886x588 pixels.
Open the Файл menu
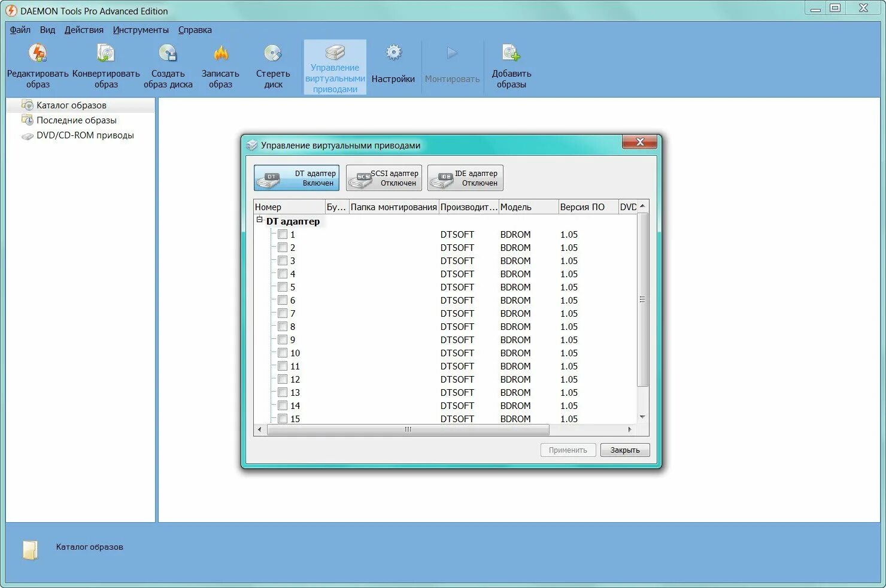point(20,30)
